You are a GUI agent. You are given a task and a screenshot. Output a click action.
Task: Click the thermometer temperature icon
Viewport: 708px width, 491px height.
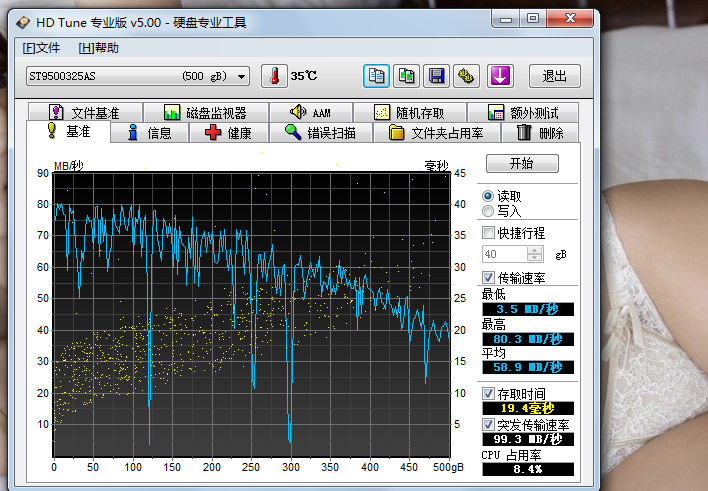click(274, 76)
